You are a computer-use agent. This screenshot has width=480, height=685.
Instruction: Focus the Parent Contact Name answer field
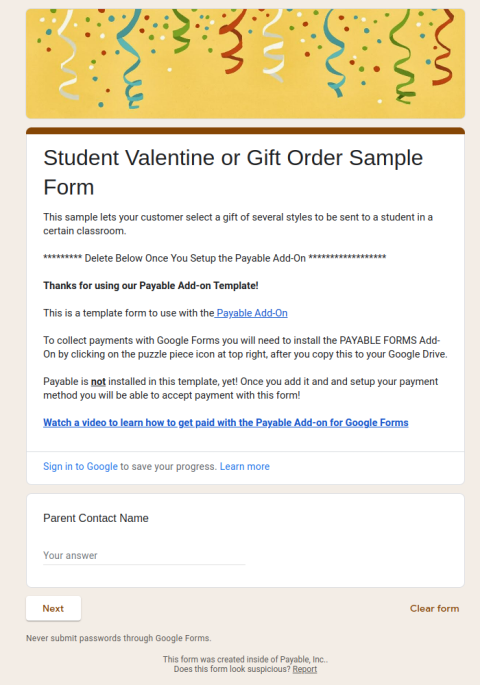144,556
